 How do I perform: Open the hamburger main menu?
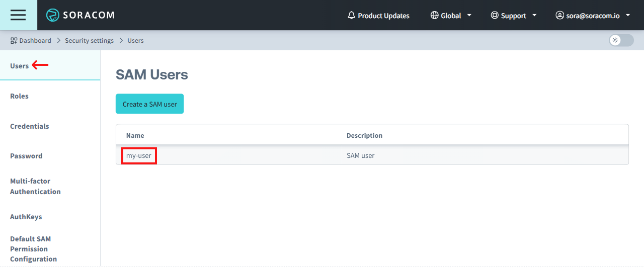coord(18,15)
